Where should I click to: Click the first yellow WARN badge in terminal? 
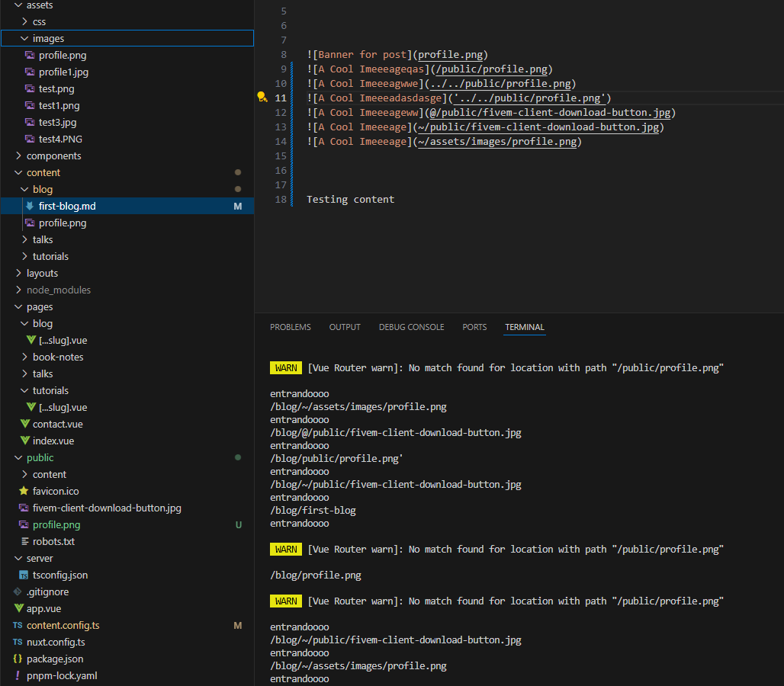pos(285,367)
